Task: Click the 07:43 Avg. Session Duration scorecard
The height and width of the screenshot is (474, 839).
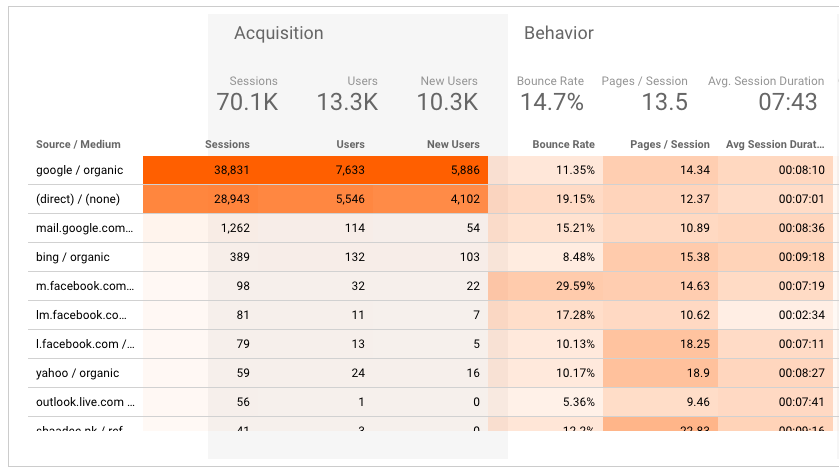Action: (x=768, y=94)
